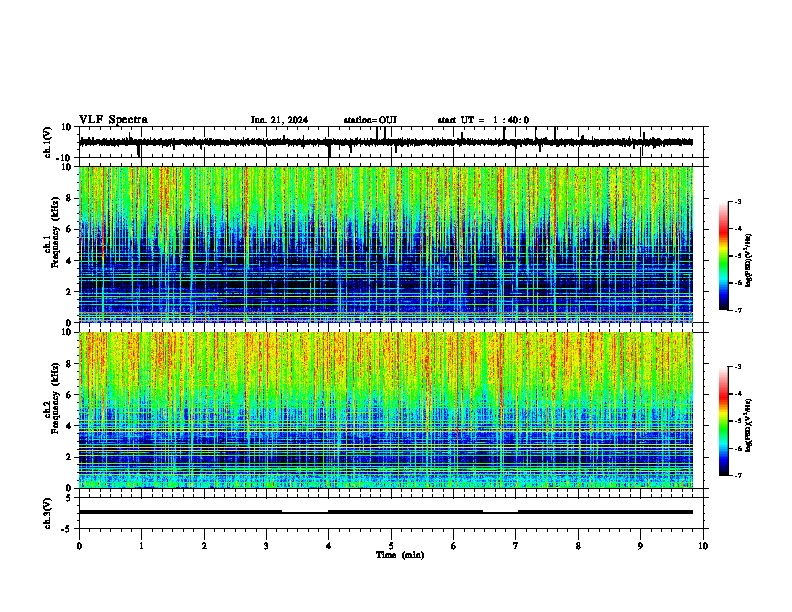Screen dimensions: 792x612
Task: Click the "8" kHz tick on ch.2 spectrogram
Action: (x=69, y=364)
